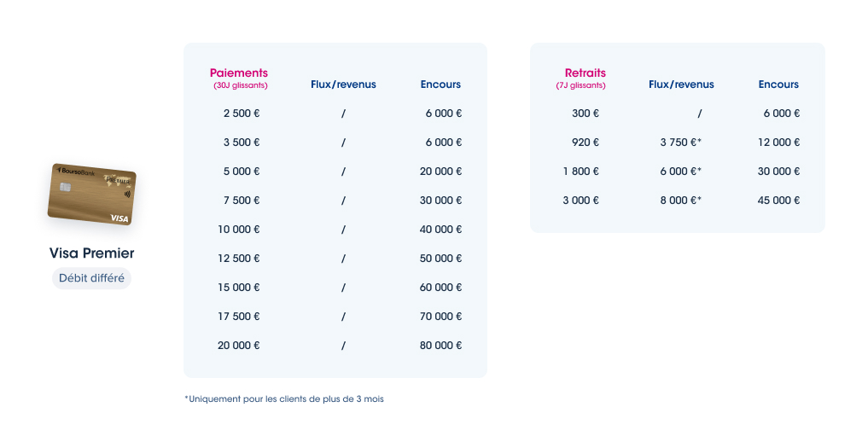Viewport: 868px width, 448px height.
Task: Select the 10 000 € payment limit
Action: pos(239,230)
